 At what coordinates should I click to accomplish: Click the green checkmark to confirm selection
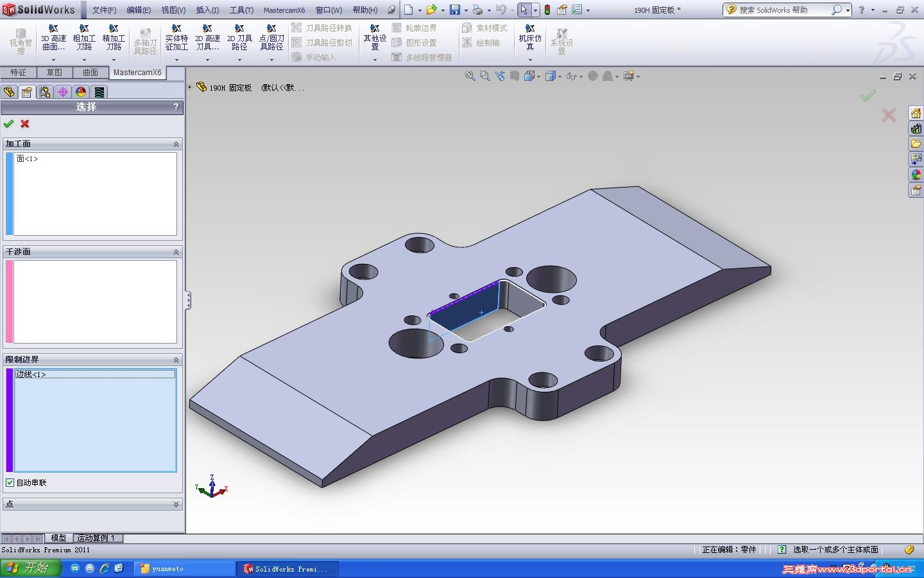(8, 124)
